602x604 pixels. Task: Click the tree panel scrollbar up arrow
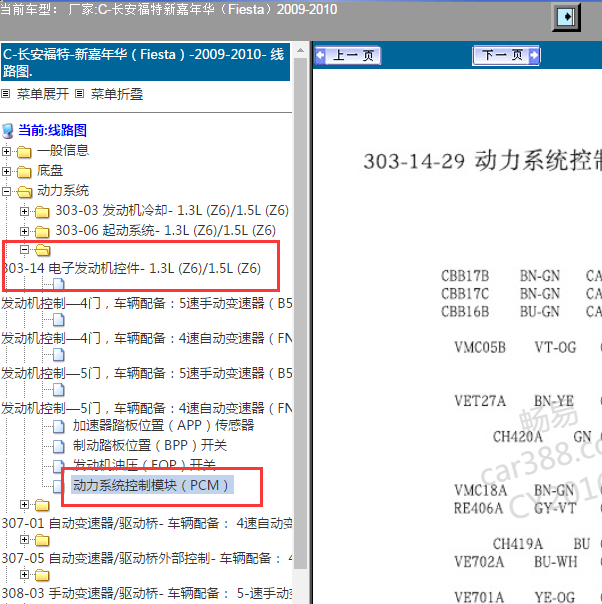click(x=300, y=50)
